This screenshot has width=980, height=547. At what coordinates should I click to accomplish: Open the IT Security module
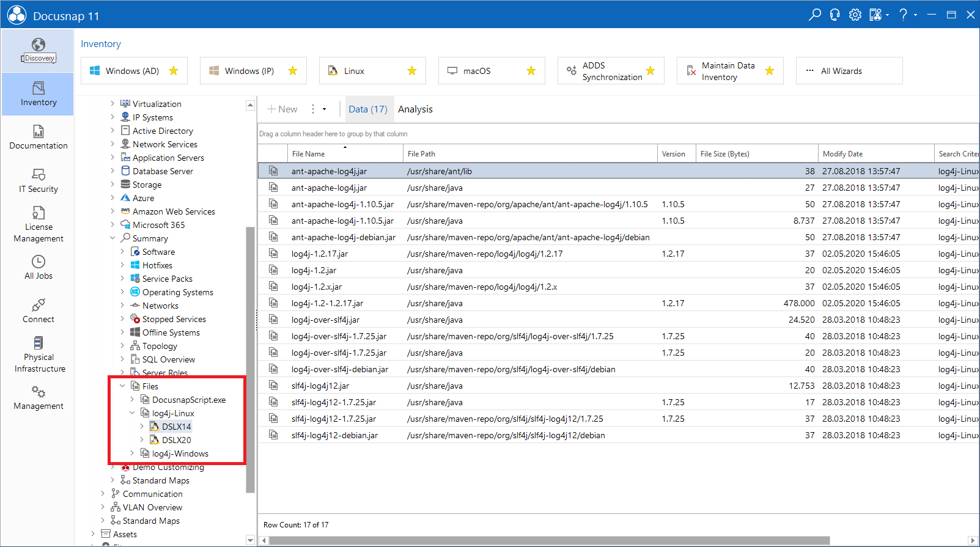[38, 180]
